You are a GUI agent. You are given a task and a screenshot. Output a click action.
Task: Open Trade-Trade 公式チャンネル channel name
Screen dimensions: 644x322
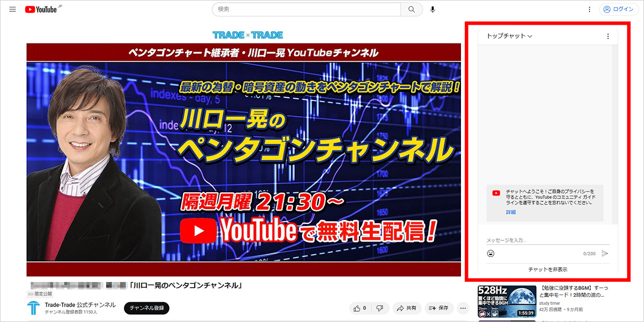(80, 305)
